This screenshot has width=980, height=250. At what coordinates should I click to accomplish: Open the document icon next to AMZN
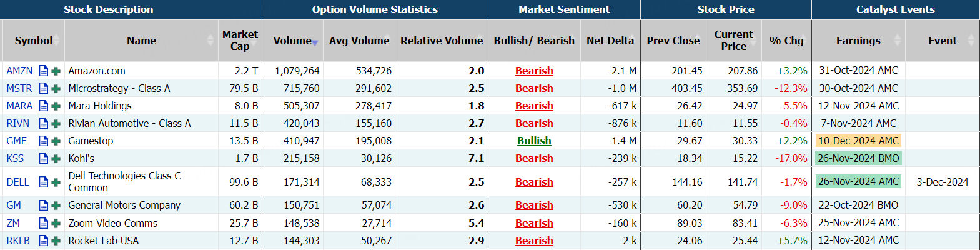43,71
